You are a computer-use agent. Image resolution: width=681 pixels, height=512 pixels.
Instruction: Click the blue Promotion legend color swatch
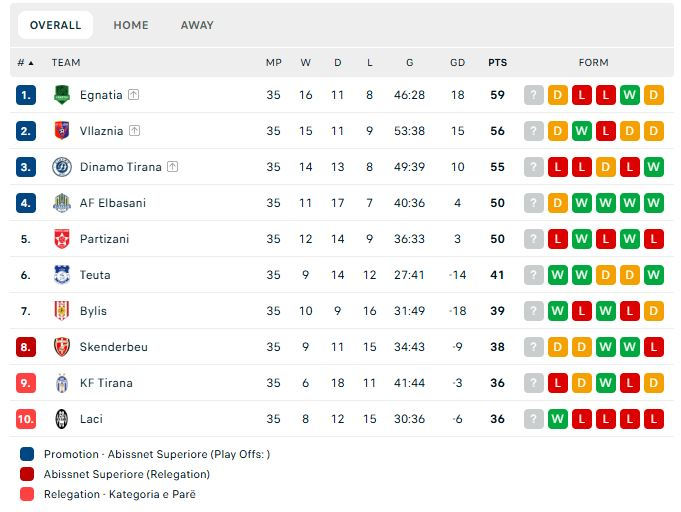[x=27, y=454]
